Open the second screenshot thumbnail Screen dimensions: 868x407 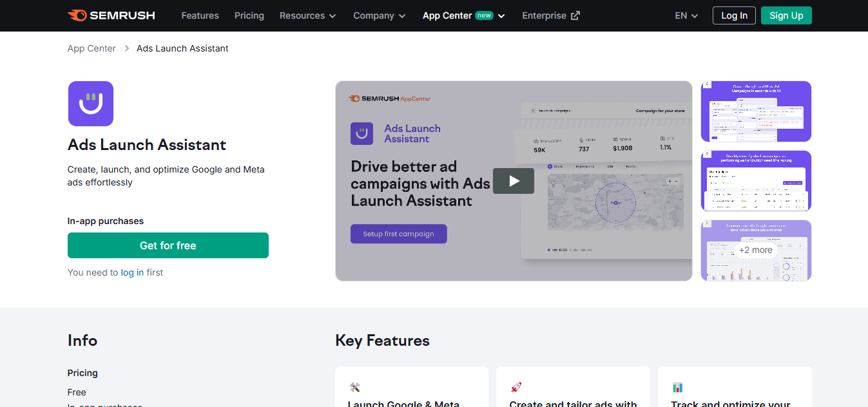pyautogui.click(x=756, y=181)
